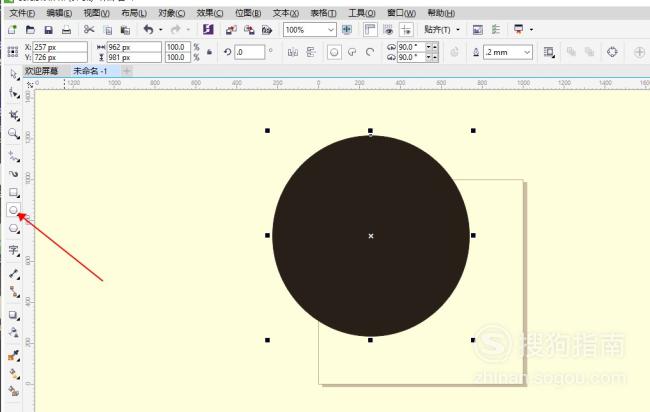Create a new document
Viewport: 650px width, 412px height.
tap(12, 30)
